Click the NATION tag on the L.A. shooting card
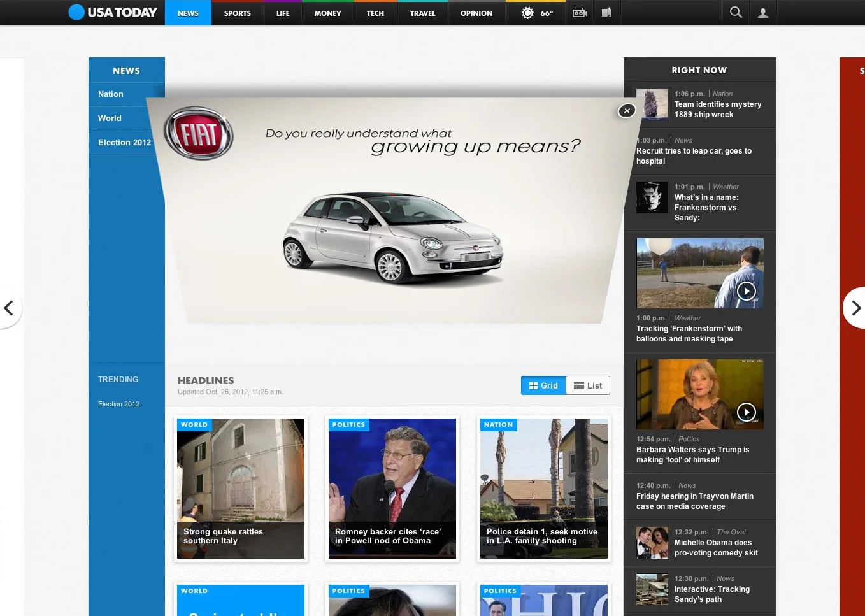This screenshot has height=616, width=865. coord(498,425)
